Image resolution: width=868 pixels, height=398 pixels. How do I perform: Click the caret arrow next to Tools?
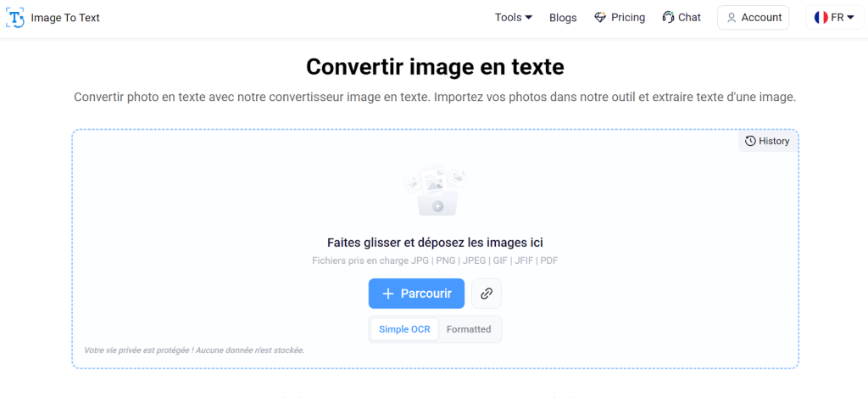point(529,18)
